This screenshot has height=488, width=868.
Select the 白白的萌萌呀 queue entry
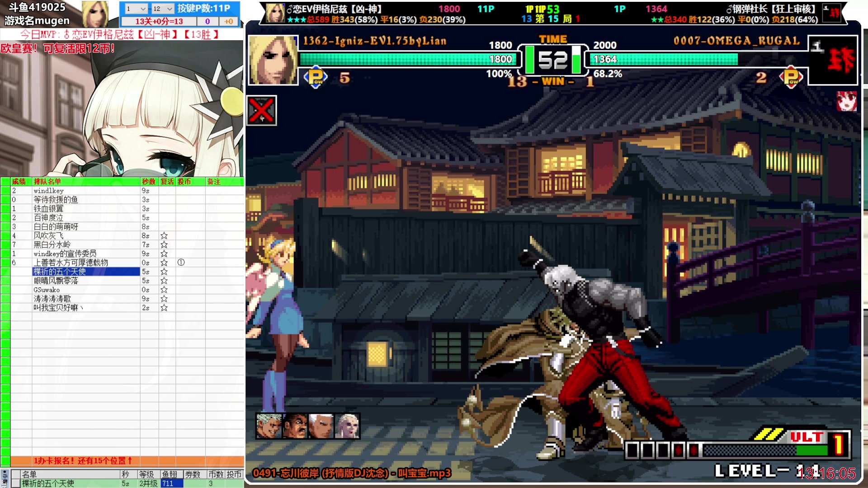click(56, 227)
